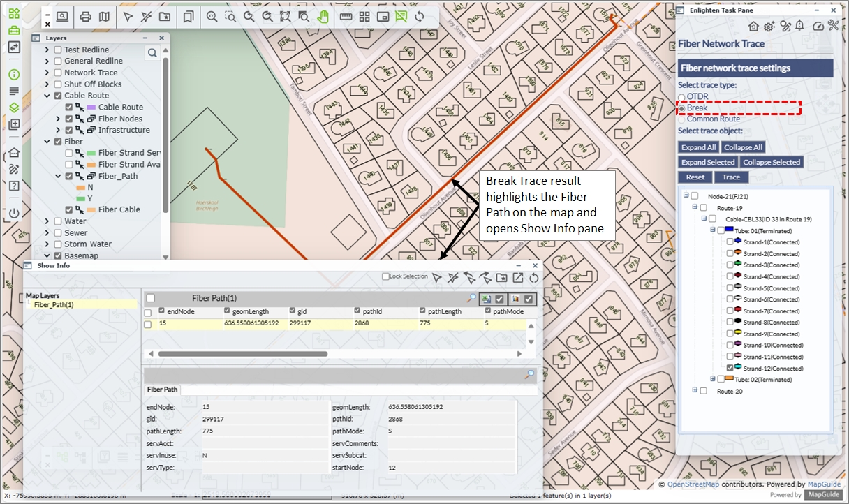Open the Fiber Path tab in Show Info
849x504 pixels.
pos(162,390)
